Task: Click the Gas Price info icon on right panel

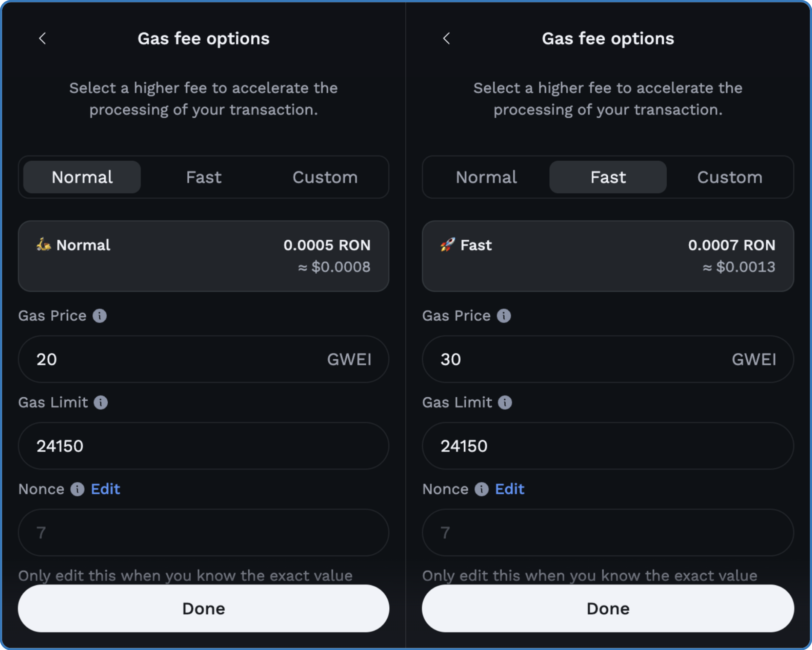Action: (503, 316)
